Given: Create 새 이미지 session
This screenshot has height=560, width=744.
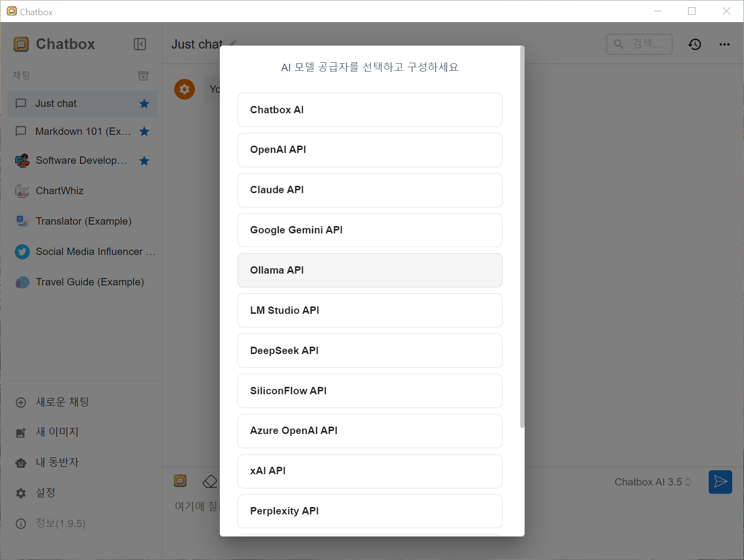Looking at the screenshot, I should pos(82,432).
